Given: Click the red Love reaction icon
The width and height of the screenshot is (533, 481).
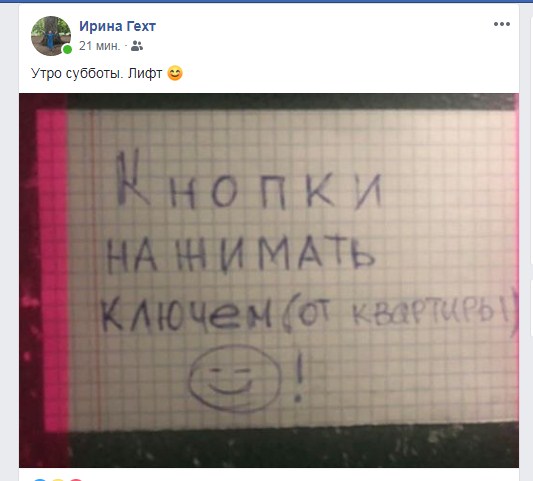Looking at the screenshot, I should point(76,480).
